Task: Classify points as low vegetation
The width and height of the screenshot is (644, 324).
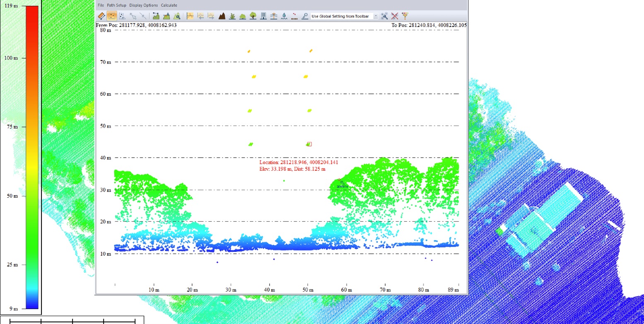Action: pos(232,16)
